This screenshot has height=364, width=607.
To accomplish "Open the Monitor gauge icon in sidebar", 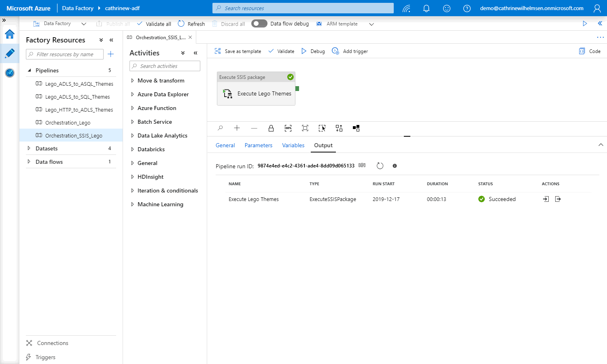I will [x=10, y=73].
